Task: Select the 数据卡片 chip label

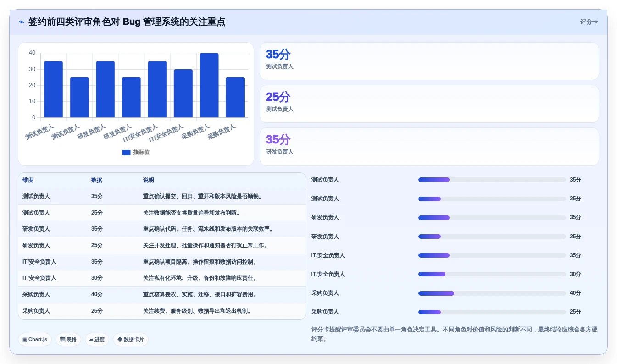Action: click(134, 340)
